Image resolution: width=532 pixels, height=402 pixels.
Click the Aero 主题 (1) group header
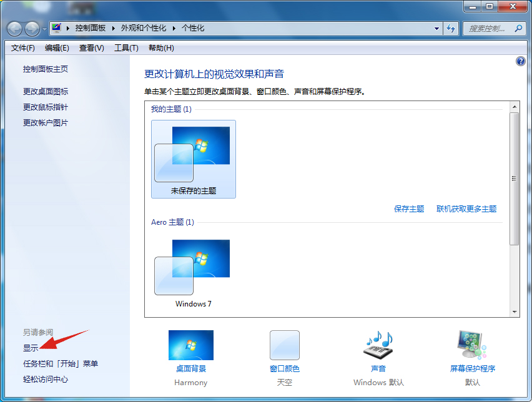coord(173,222)
